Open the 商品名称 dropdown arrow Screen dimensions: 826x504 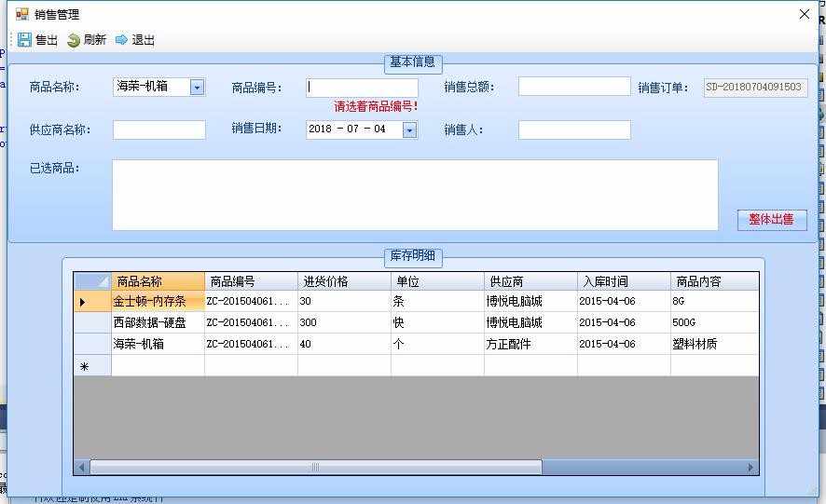click(x=197, y=87)
